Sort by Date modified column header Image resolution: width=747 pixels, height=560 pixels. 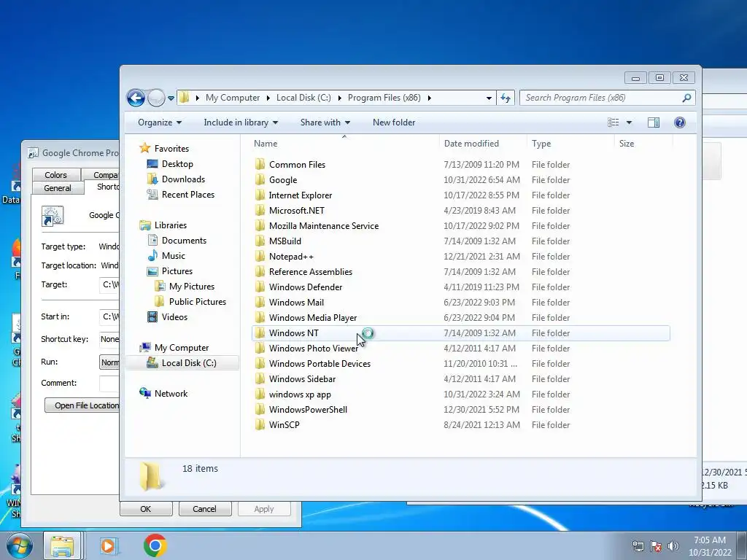(x=471, y=144)
